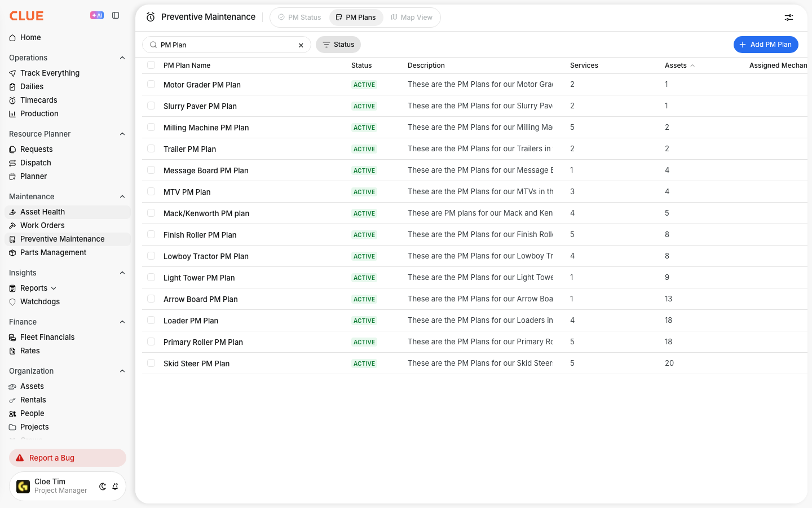Select the PM Plans tab
This screenshot has width=812, height=508.
tap(356, 17)
